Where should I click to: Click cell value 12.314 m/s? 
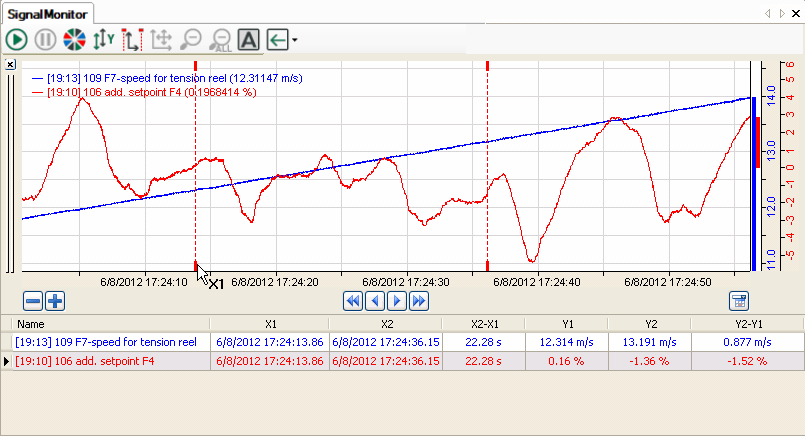566,342
